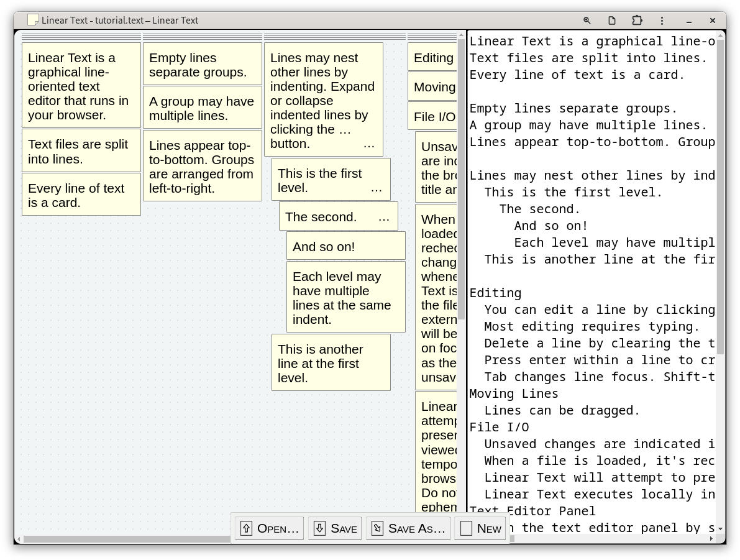Select the 'Editing' group card

(x=432, y=58)
